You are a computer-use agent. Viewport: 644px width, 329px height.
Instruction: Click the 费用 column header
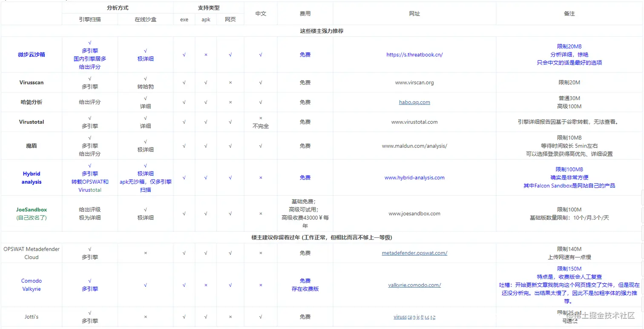pyautogui.click(x=305, y=14)
